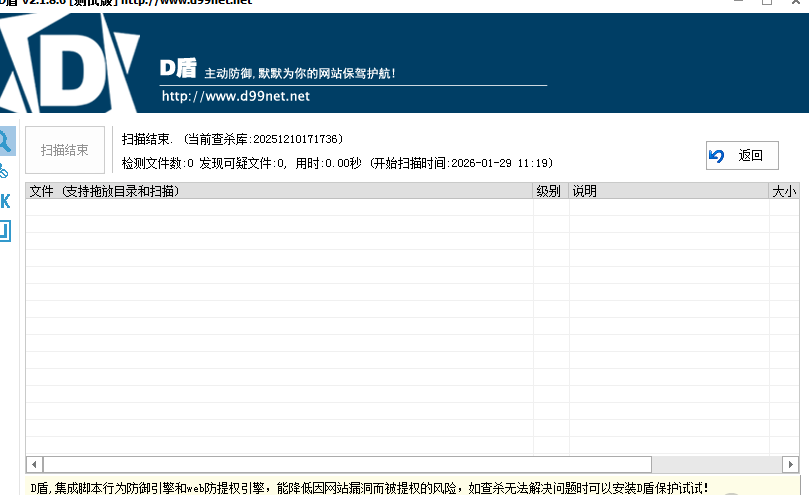Image resolution: width=812 pixels, height=495 pixels.
Task: Click the horizontal scrollbar left arrow
Action: pyautogui.click(x=34, y=465)
